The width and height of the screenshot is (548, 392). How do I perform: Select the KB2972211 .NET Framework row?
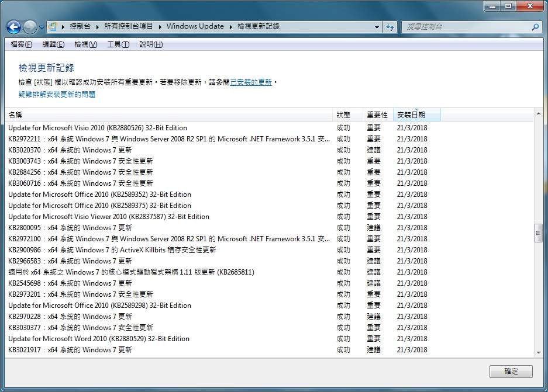point(269,139)
